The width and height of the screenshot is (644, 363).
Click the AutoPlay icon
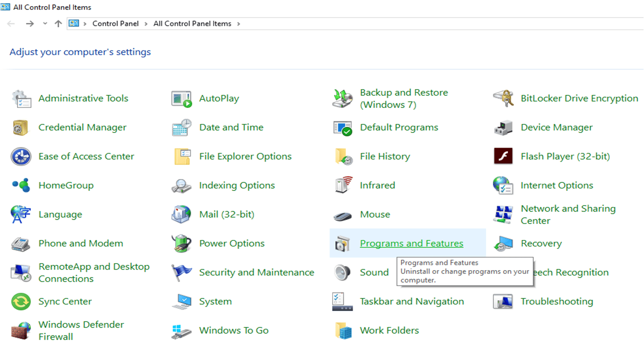pos(181,99)
